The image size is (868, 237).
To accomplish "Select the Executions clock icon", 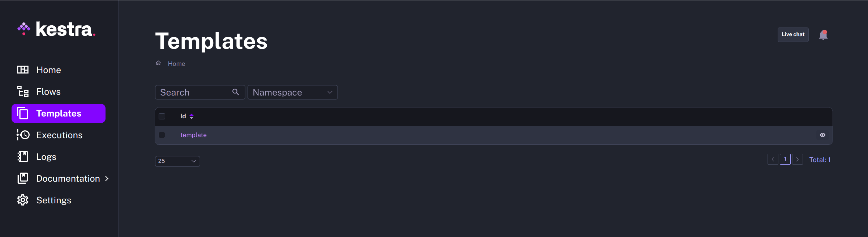I will coord(23,135).
